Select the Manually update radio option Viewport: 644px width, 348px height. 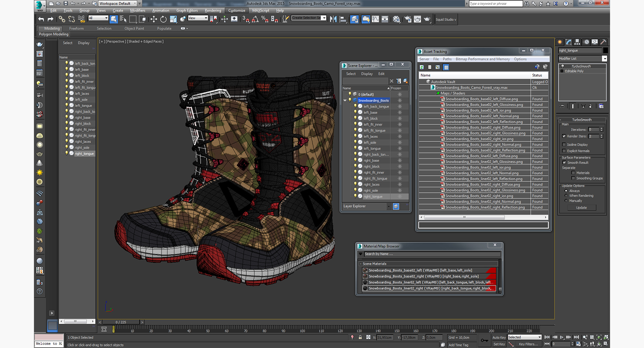566,201
